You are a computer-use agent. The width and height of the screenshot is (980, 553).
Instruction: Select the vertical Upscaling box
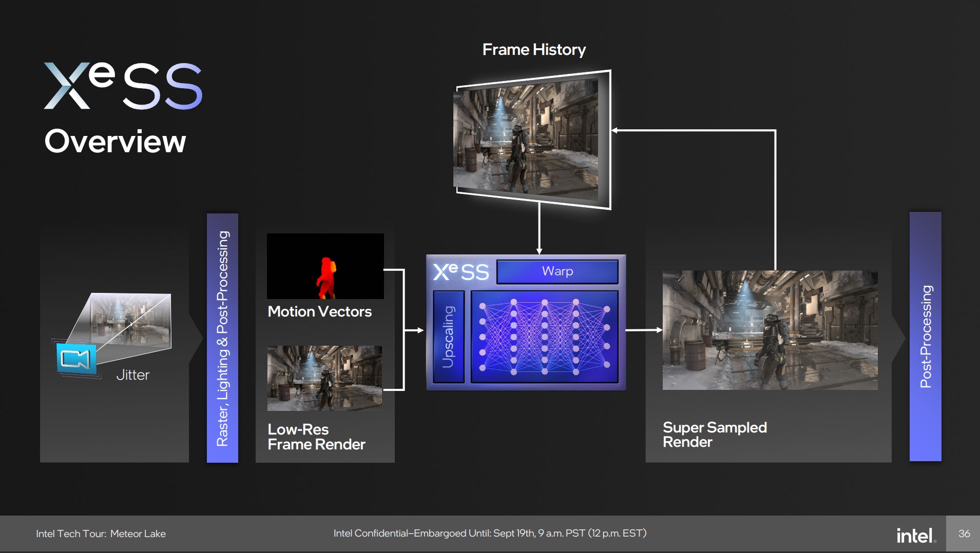[448, 337]
